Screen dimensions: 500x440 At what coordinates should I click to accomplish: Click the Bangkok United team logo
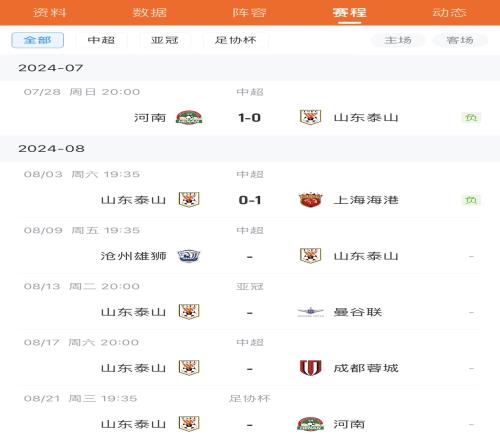click(310, 312)
